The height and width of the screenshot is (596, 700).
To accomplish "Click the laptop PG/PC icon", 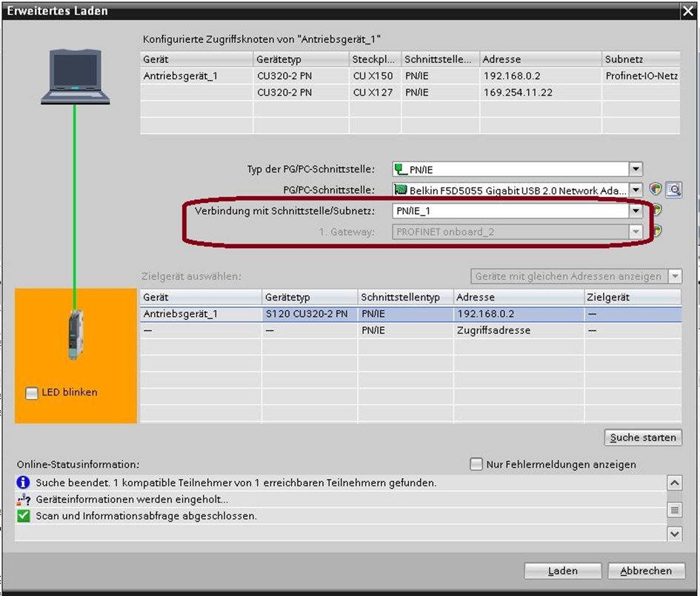I will 76,78.
